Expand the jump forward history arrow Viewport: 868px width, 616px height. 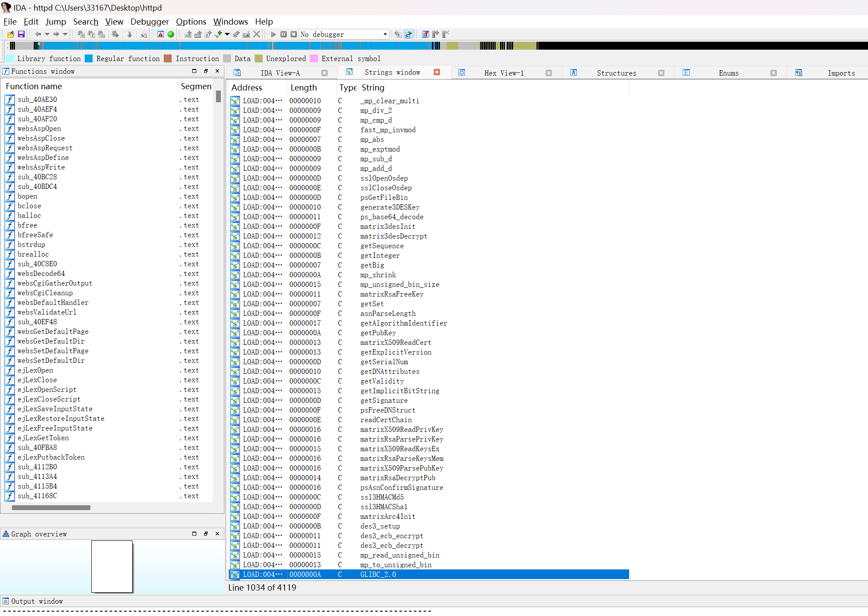65,34
